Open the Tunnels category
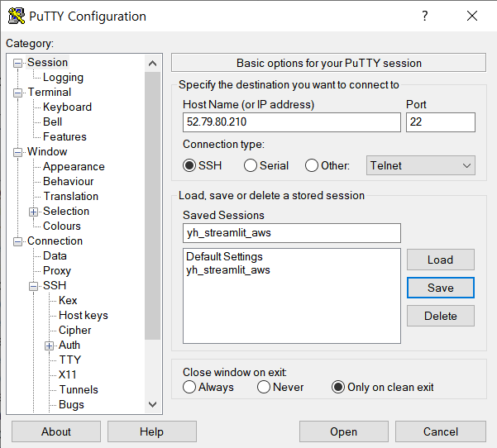Image resolution: width=497 pixels, height=448 pixels. 79,389
